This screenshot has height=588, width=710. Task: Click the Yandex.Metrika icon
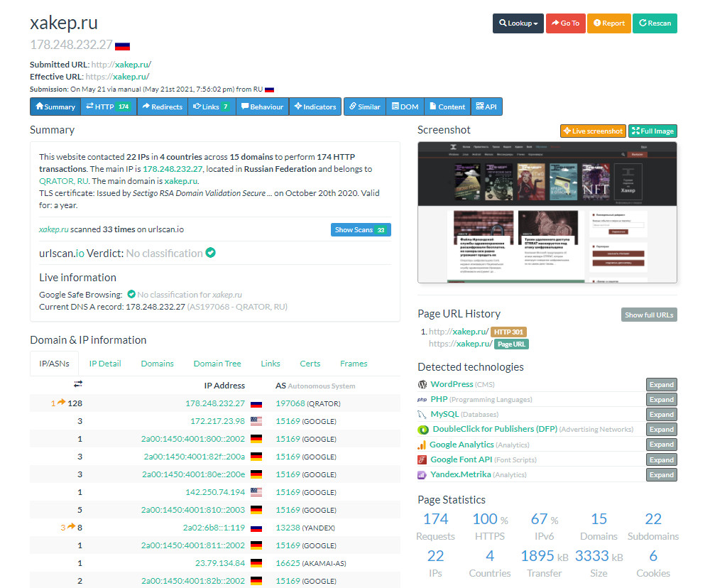pyautogui.click(x=422, y=475)
